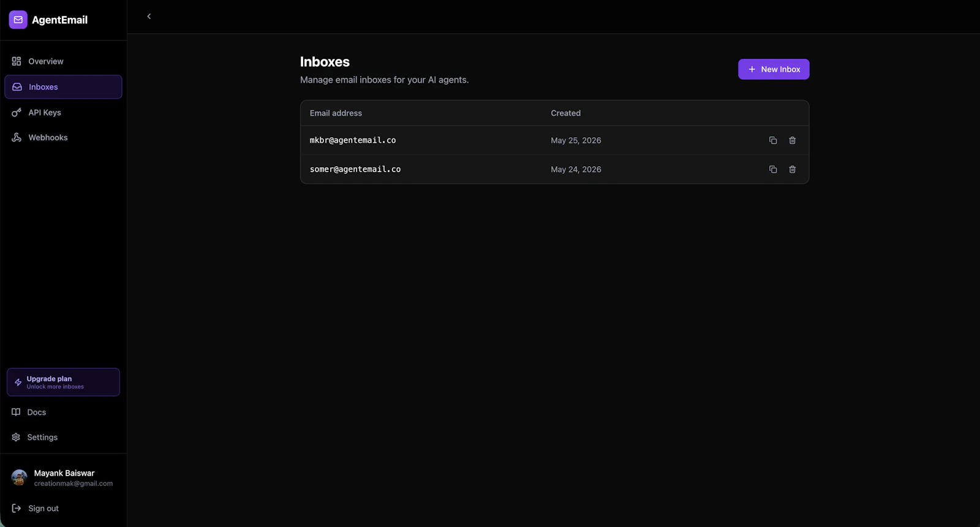Open the Webhooks page
Image resolution: width=980 pixels, height=527 pixels.
[x=63, y=138]
